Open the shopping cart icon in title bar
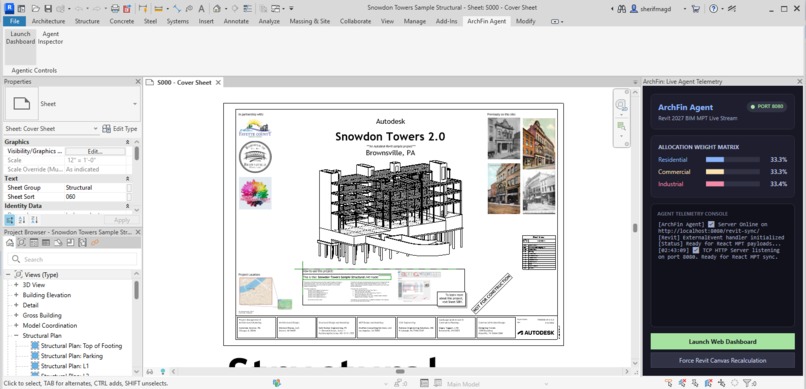 (695, 9)
